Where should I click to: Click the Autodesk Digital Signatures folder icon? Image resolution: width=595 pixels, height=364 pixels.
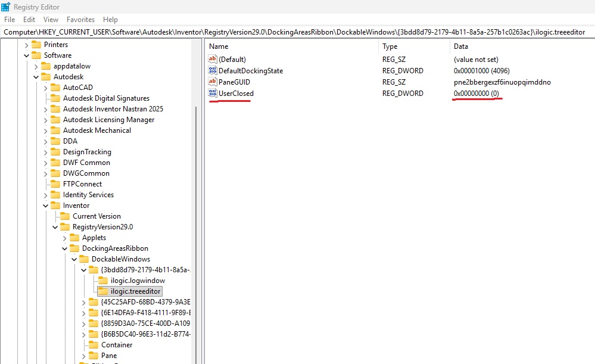pyautogui.click(x=55, y=98)
